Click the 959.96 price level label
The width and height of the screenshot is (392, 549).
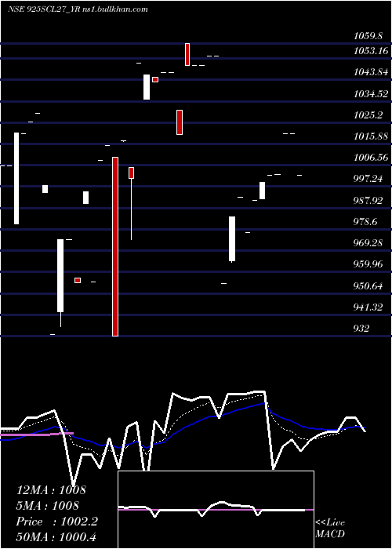368,264
